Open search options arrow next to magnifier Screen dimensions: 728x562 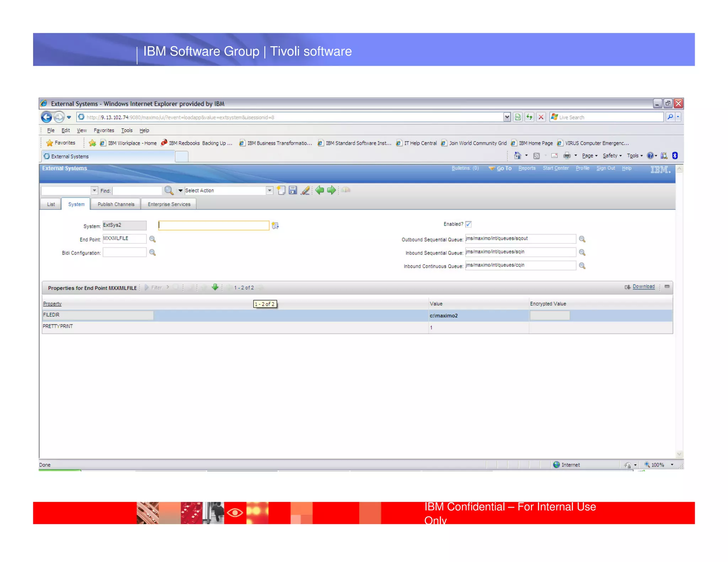click(180, 191)
